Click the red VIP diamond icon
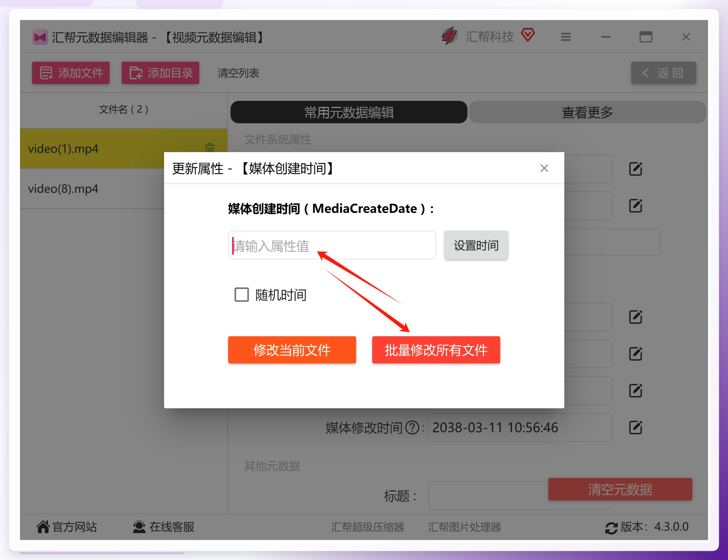The width and height of the screenshot is (728, 560). (528, 35)
